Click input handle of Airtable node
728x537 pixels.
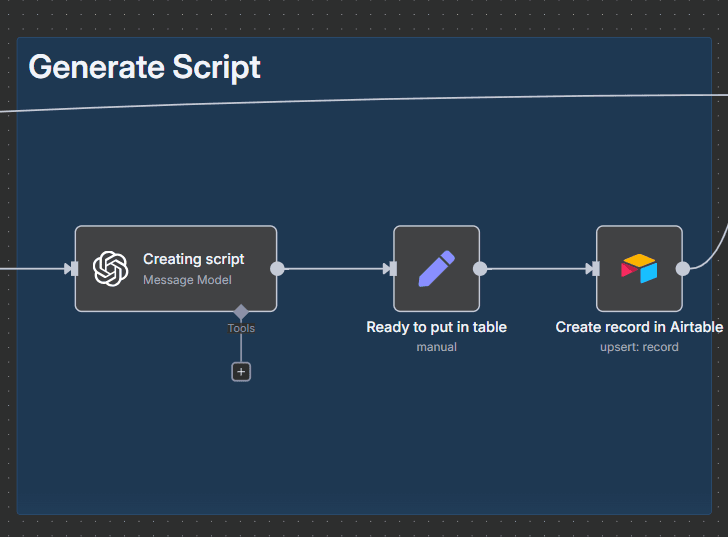pos(594,268)
